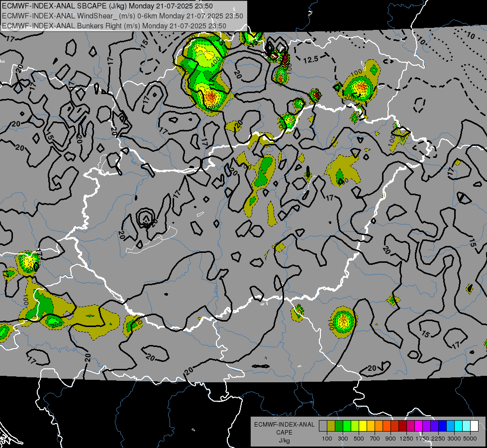The image size is (487, 448).
Task: Click the gray CAPE legend swatch
Action: coord(323,426)
